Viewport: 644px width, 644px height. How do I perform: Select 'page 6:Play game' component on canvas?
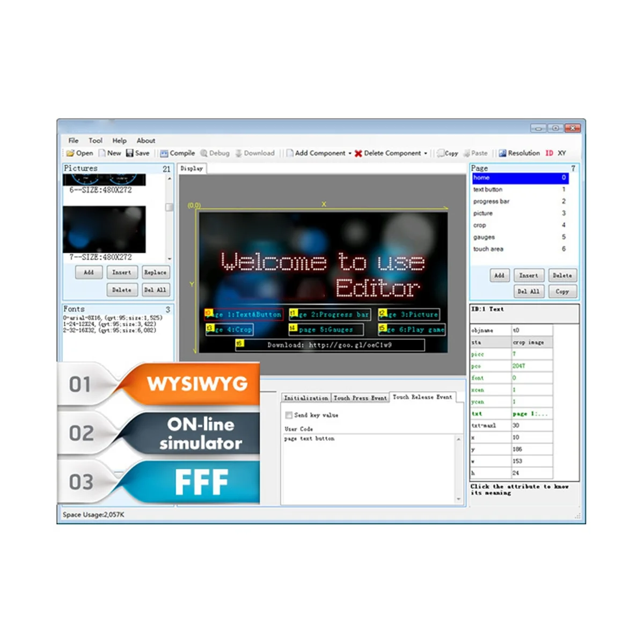pyautogui.click(x=412, y=330)
